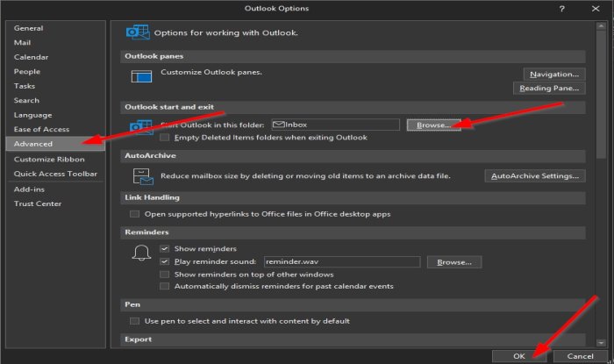Image resolution: width=614 pixels, height=364 pixels.
Task: Open the General options category
Action: (x=55, y=28)
